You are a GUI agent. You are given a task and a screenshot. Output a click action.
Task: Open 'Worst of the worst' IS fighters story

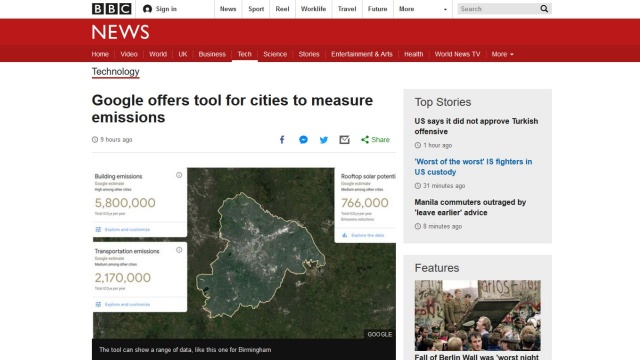473,167
